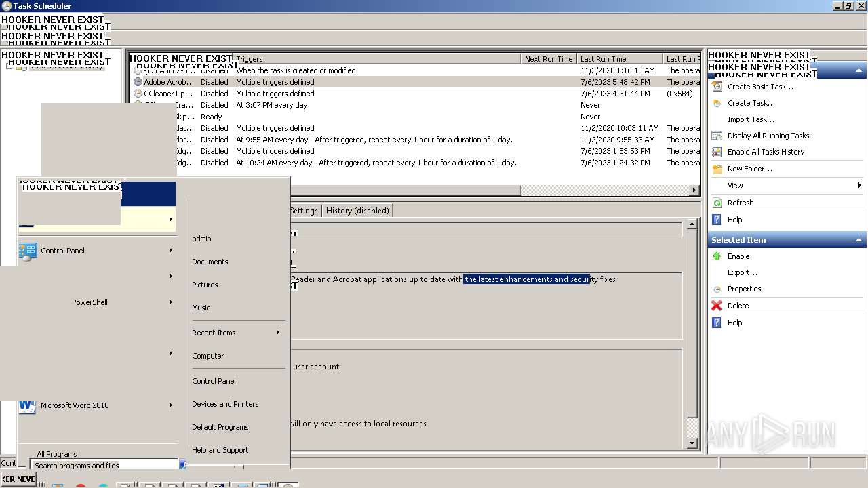The width and height of the screenshot is (868, 488).
Task: Collapse the Selected Item section arrow
Action: click(x=859, y=240)
